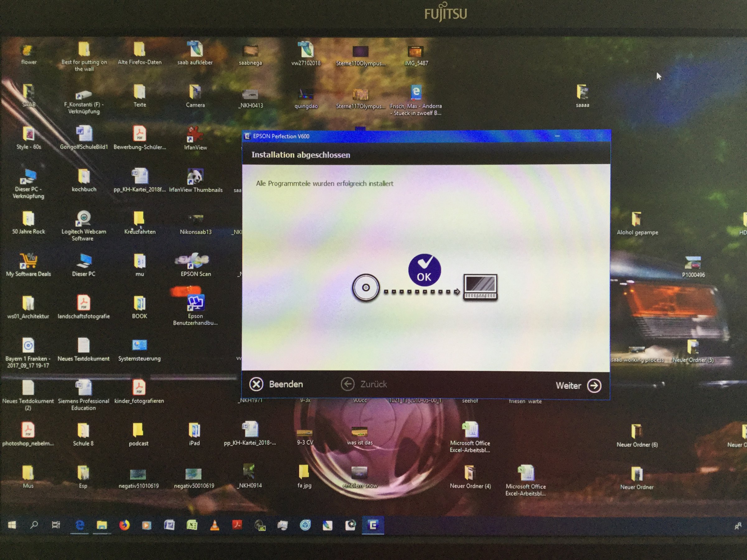Select the kochbuch folder icon
The height and width of the screenshot is (560, 747).
pyautogui.click(x=84, y=180)
